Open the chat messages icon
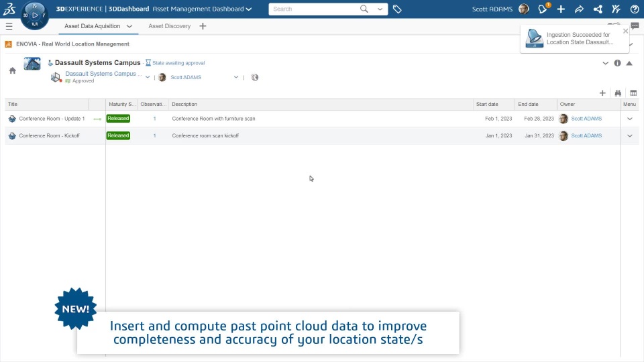The height and width of the screenshot is (362, 644). [635, 26]
